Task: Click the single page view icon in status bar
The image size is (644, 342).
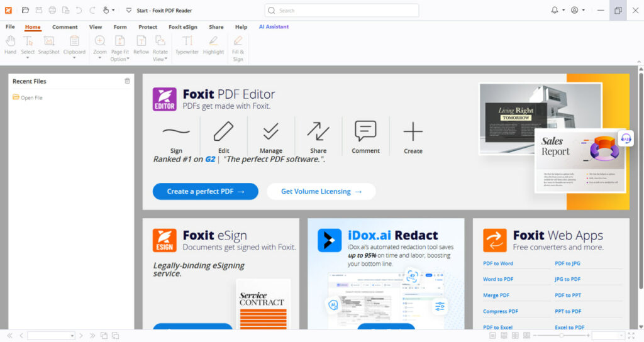Action: [x=492, y=336]
